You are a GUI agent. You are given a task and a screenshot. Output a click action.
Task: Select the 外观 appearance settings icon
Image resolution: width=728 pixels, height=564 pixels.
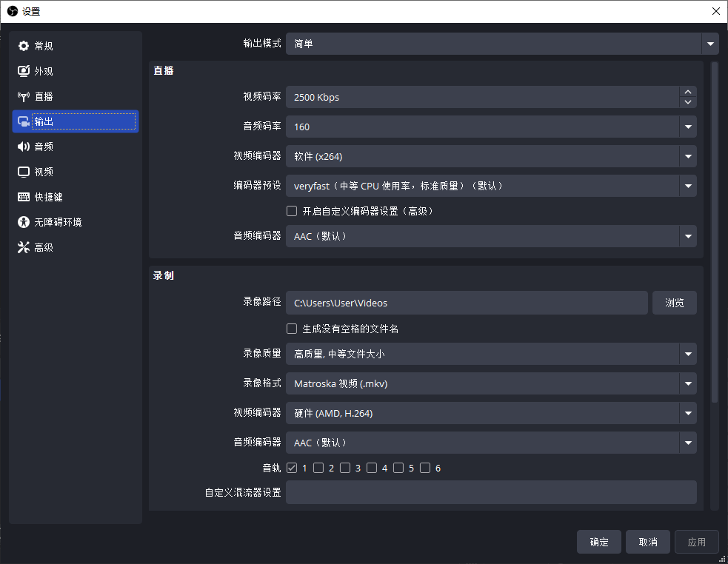[x=42, y=70]
